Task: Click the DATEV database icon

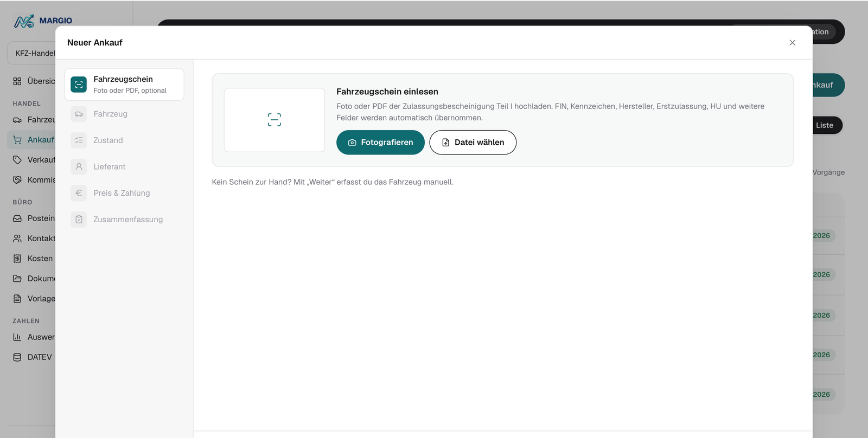Action: click(x=17, y=357)
